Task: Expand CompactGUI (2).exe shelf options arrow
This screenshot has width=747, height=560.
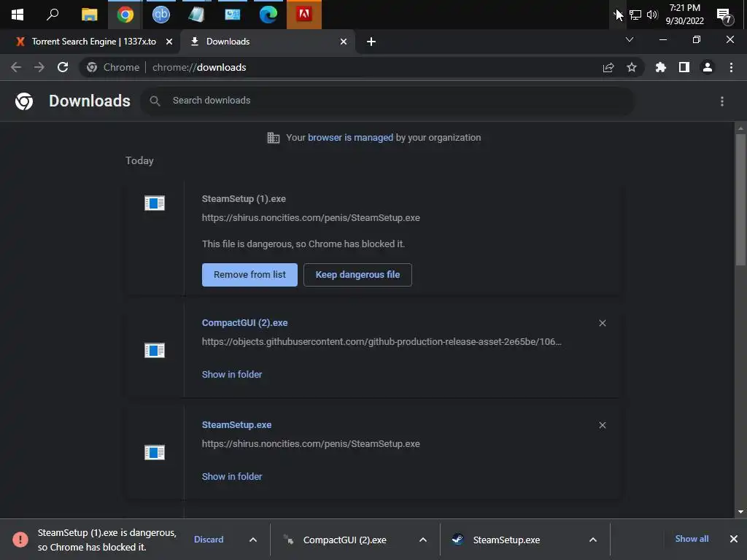Action: pyautogui.click(x=422, y=540)
